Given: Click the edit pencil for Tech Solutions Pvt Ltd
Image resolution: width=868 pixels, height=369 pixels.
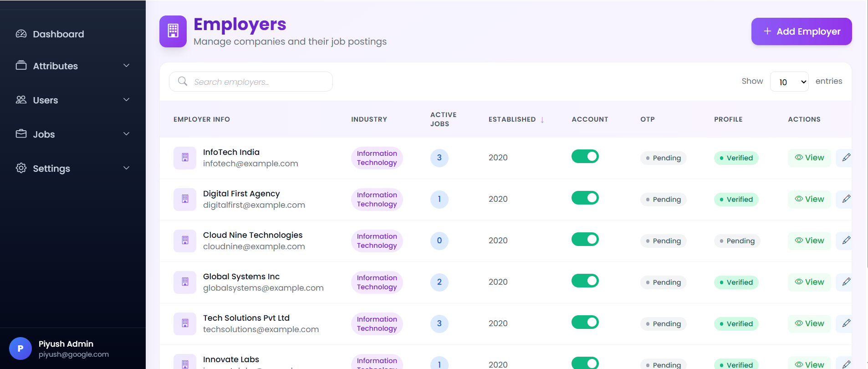Looking at the screenshot, I should [x=846, y=323].
